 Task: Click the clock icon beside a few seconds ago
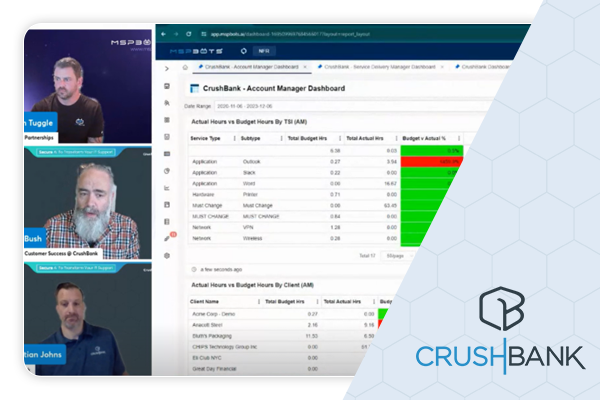pos(194,269)
